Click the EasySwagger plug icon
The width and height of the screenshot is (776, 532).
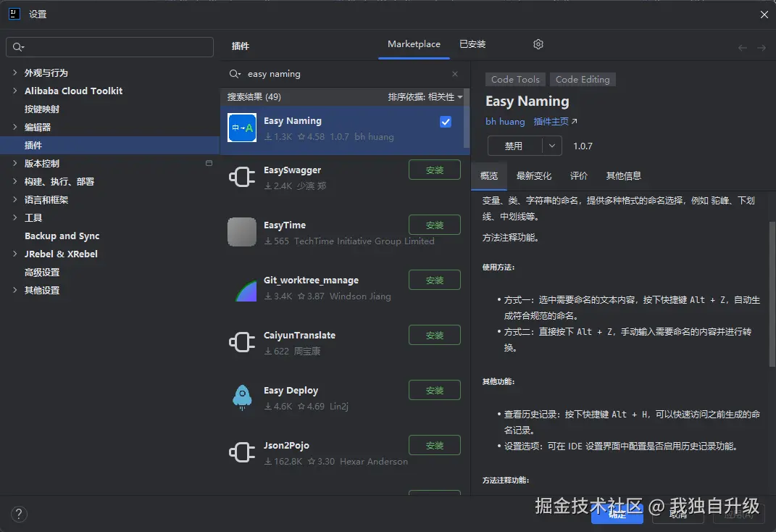click(x=242, y=177)
